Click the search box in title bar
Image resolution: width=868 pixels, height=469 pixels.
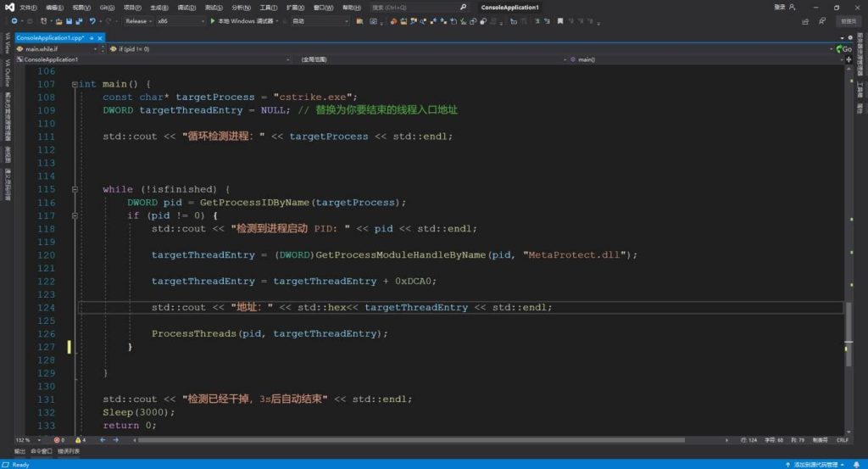420,7
